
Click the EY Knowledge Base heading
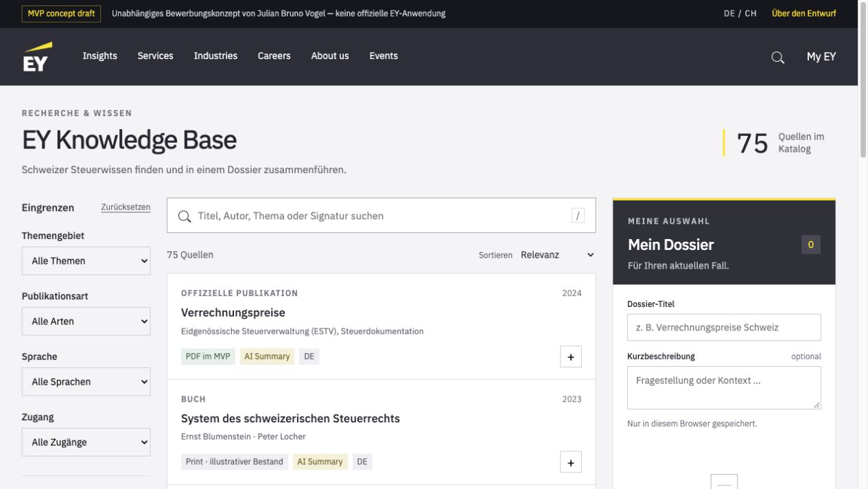click(129, 140)
